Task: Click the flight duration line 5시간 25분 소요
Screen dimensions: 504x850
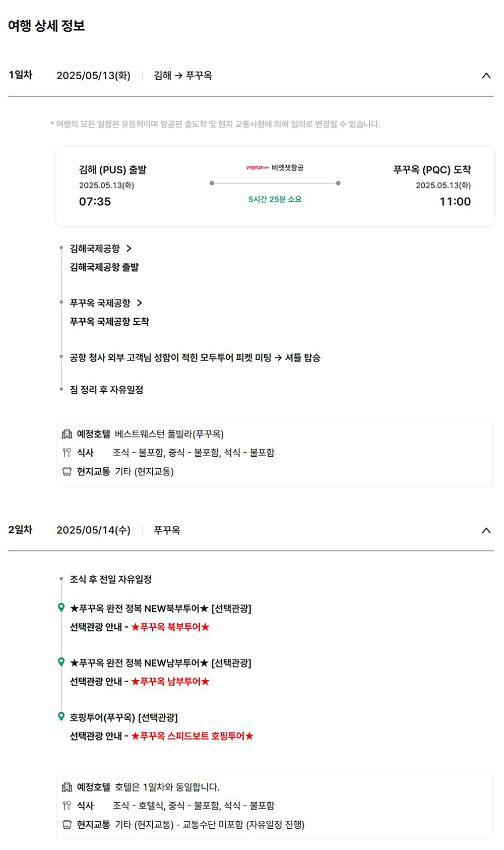Action: point(275,199)
